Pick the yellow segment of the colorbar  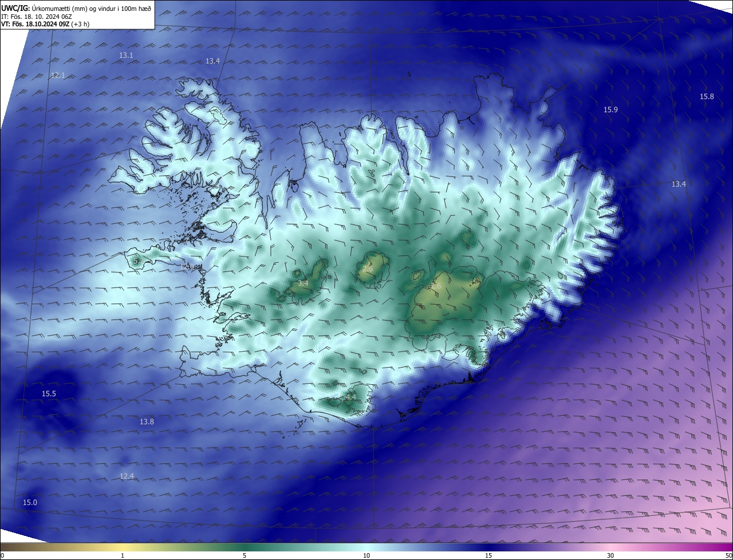pos(123,547)
